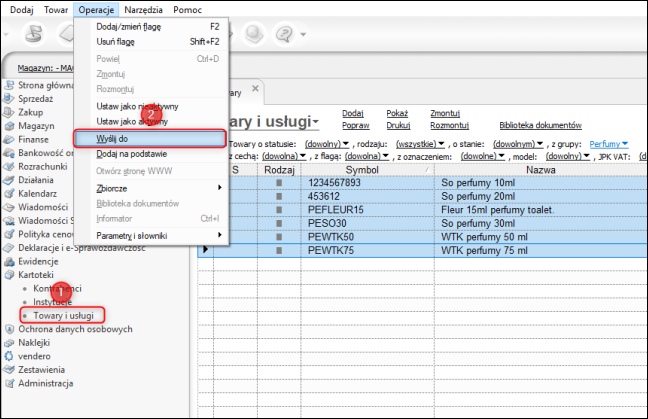Open the z flagą (dowolna) dropdown
The height and width of the screenshot is (419, 648).
click(x=367, y=156)
